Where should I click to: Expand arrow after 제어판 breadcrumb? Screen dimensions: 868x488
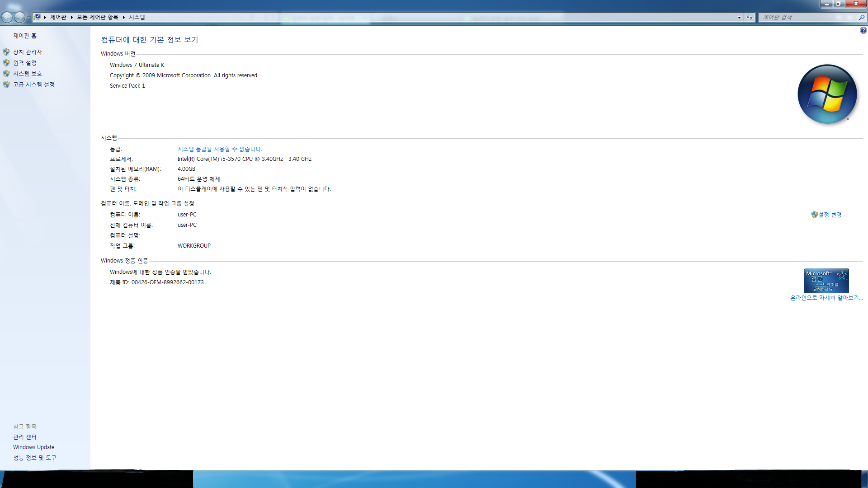[72, 17]
